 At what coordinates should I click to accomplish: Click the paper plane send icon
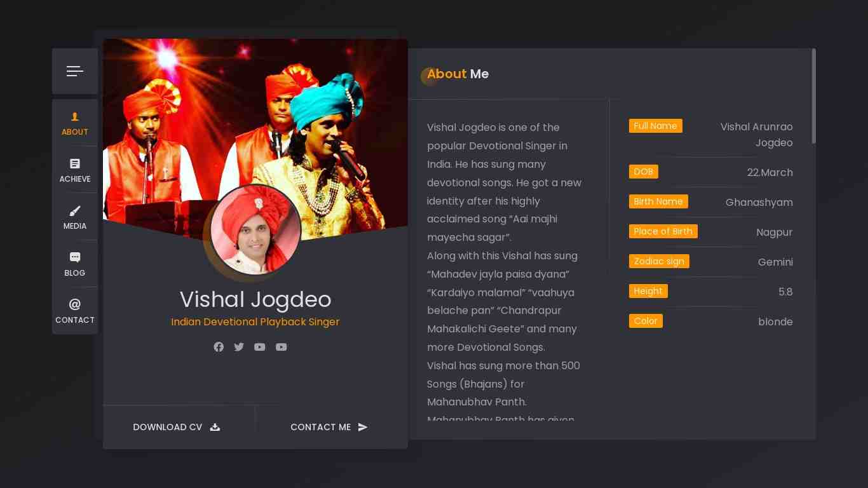pyautogui.click(x=363, y=427)
